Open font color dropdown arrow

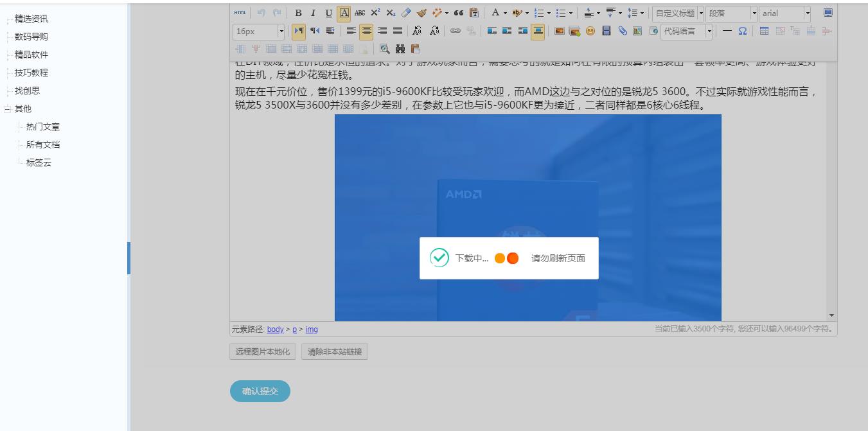505,13
